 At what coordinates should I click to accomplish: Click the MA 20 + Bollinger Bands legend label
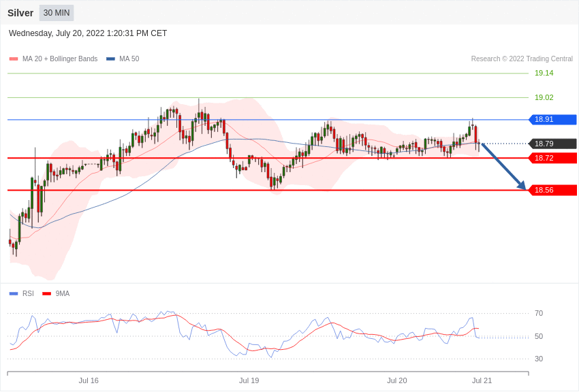(x=60, y=59)
